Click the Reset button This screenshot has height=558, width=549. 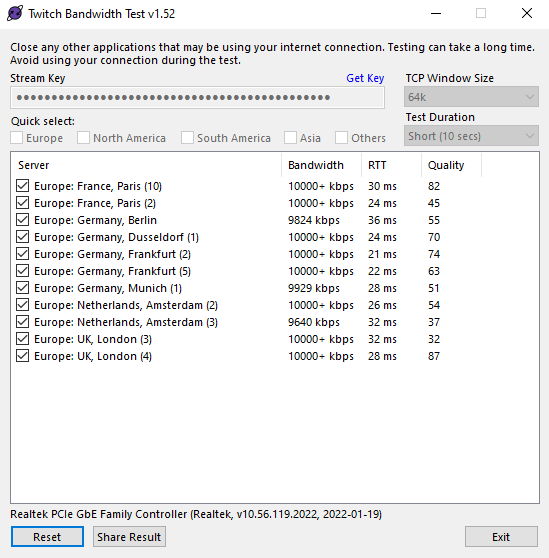[x=47, y=537]
